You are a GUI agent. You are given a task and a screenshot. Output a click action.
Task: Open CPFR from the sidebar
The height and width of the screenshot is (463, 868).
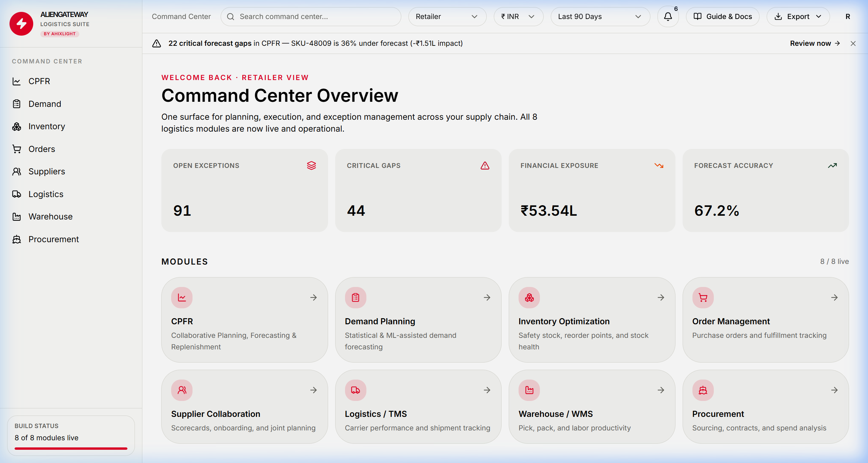click(x=71, y=81)
